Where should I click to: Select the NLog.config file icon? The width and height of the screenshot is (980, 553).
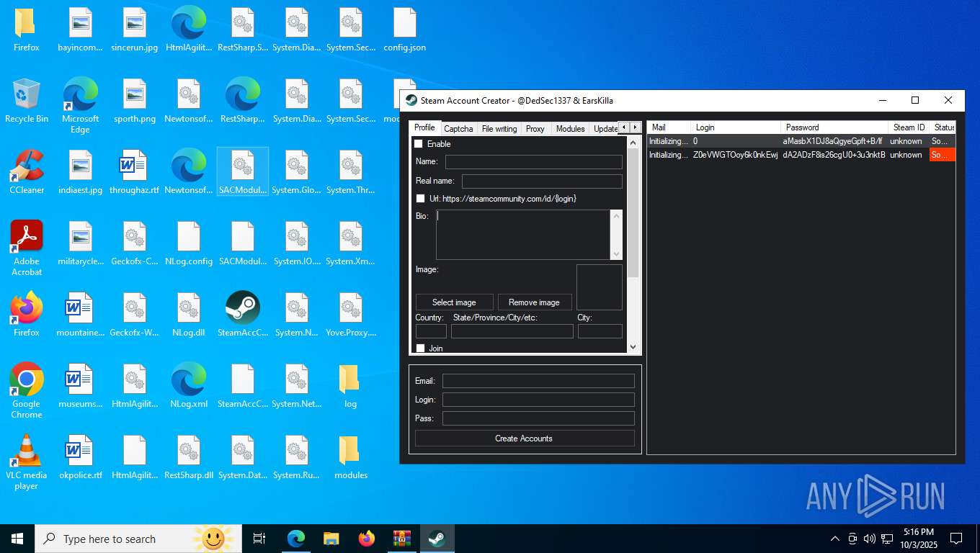coord(189,243)
